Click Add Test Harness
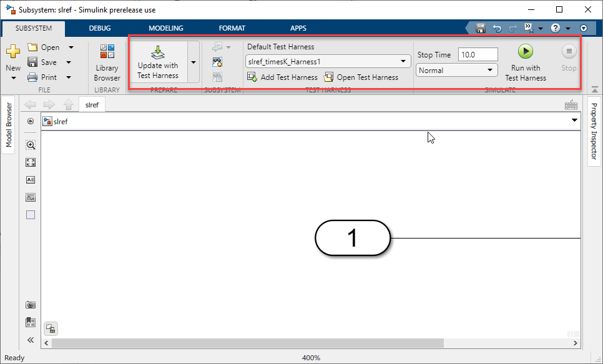The image size is (603, 364). point(283,77)
